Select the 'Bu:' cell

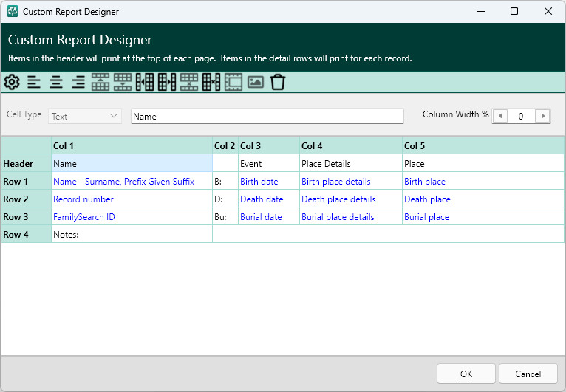225,216
